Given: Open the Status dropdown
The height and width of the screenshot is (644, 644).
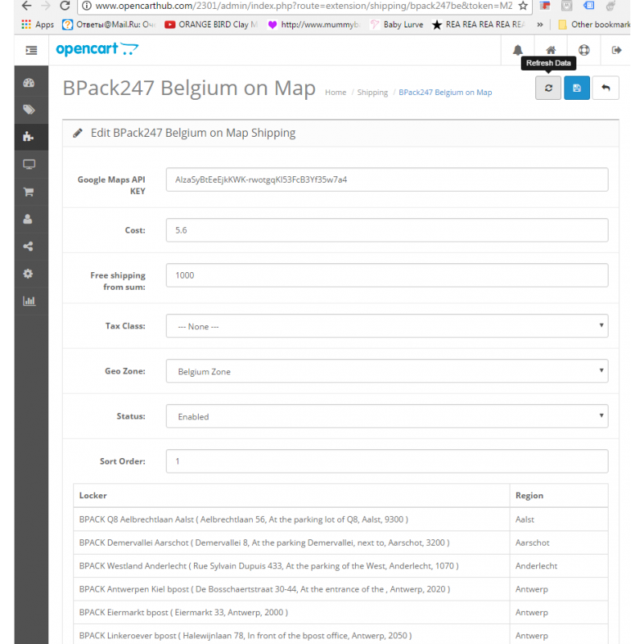Looking at the screenshot, I should tap(387, 416).
